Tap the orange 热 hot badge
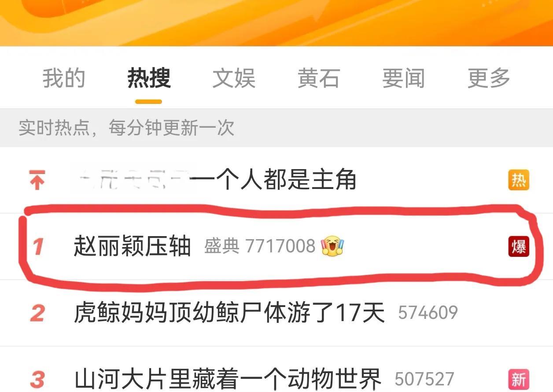The height and width of the screenshot is (392, 553). [519, 180]
